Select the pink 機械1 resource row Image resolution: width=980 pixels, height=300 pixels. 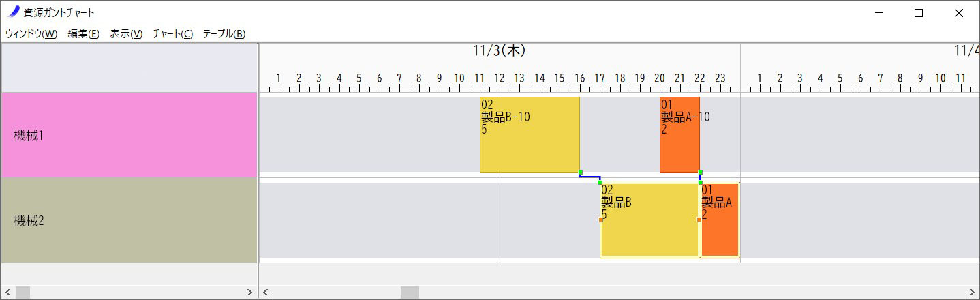coord(129,135)
